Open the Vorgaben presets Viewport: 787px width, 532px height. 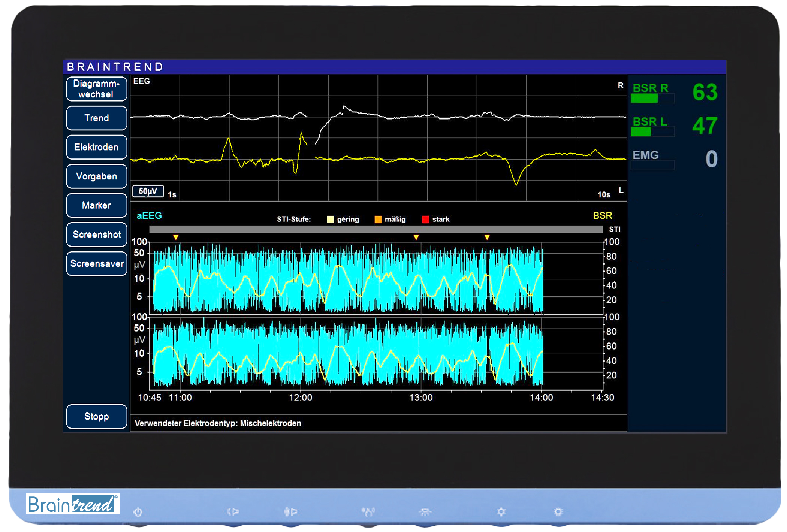(x=96, y=176)
